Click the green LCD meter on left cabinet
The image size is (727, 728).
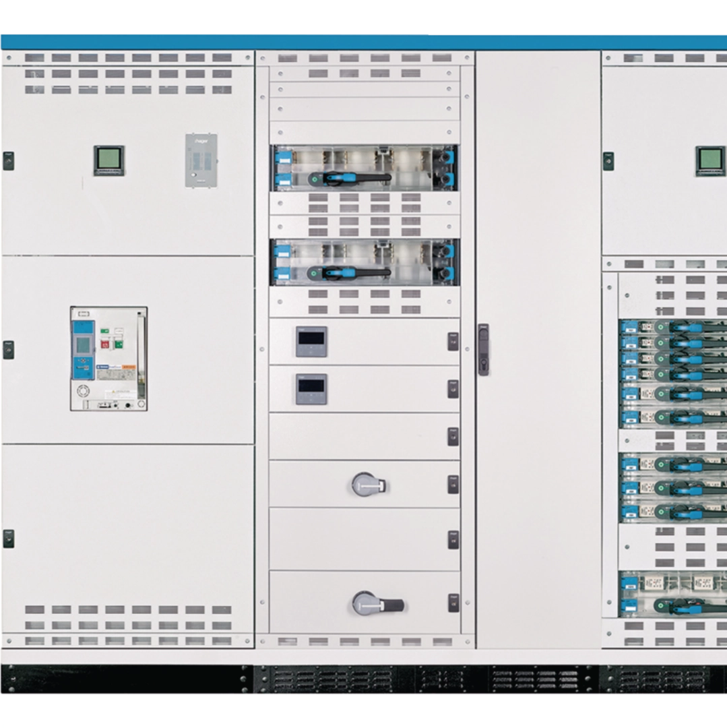point(108,160)
